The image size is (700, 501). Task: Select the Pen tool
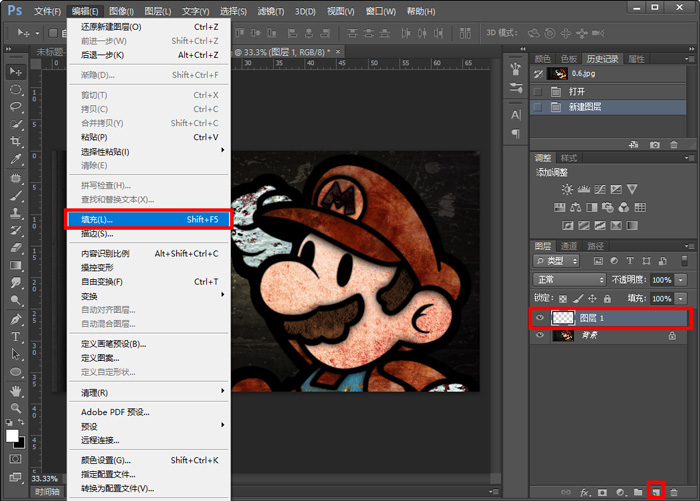16,319
